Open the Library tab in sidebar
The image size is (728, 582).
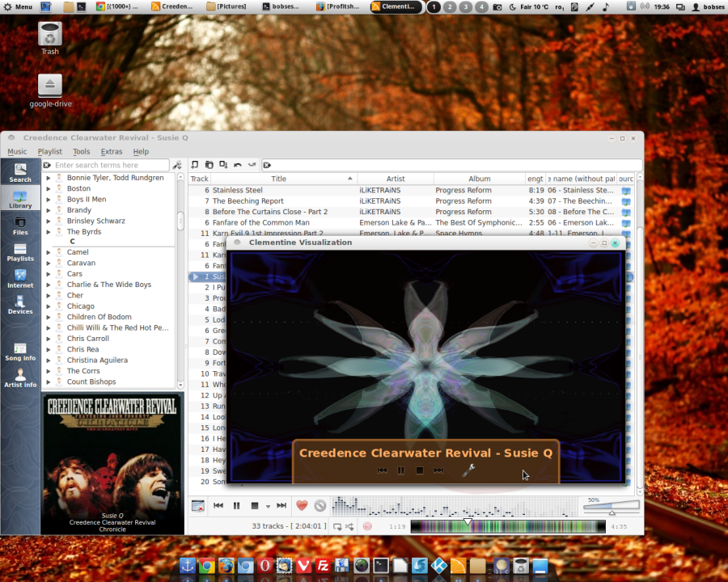pos(20,199)
